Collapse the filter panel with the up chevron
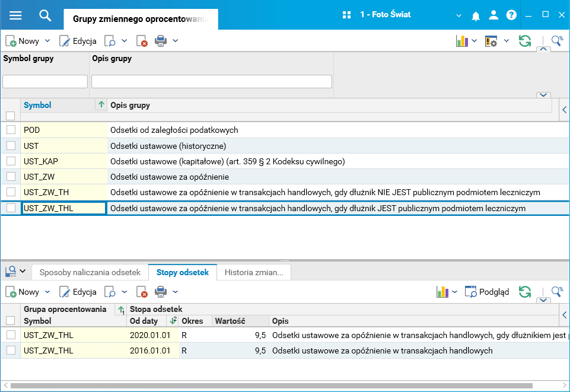The height and width of the screenshot is (392, 570). click(543, 49)
